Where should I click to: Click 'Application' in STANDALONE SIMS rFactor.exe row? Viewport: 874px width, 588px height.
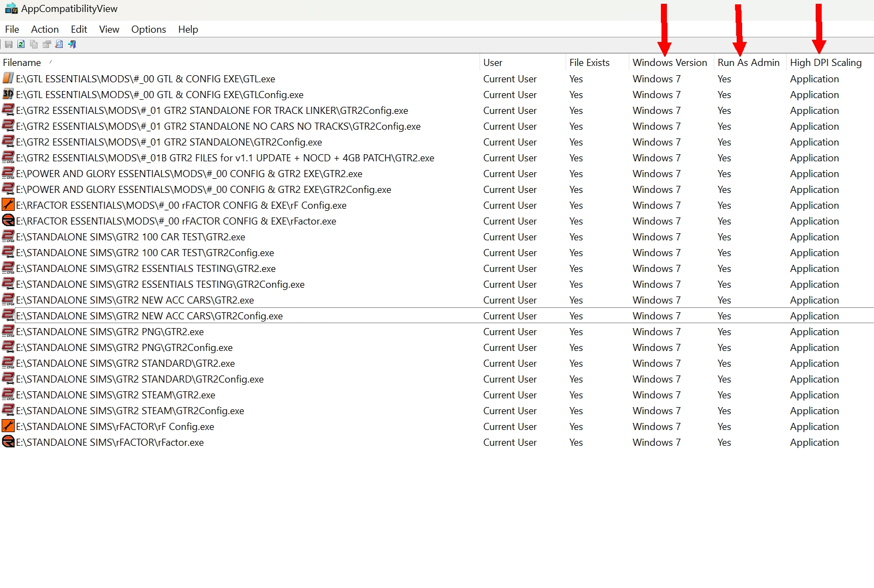point(815,442)
